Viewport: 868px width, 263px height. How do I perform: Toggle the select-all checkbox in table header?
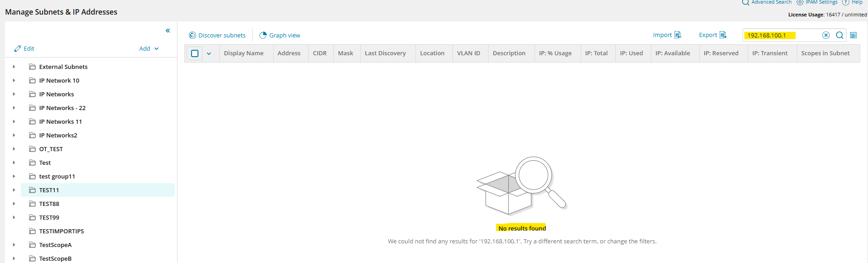click(195, 53)
